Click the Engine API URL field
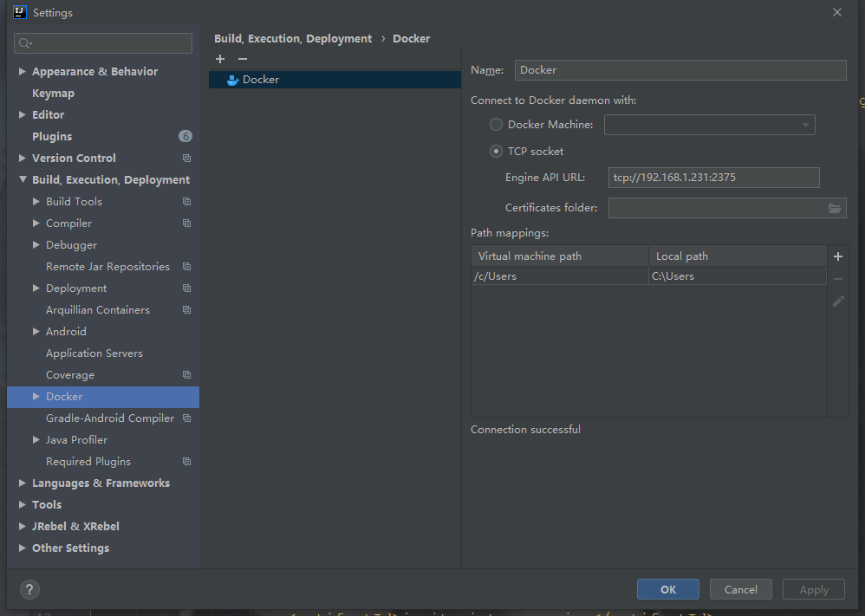 point(714,178)
